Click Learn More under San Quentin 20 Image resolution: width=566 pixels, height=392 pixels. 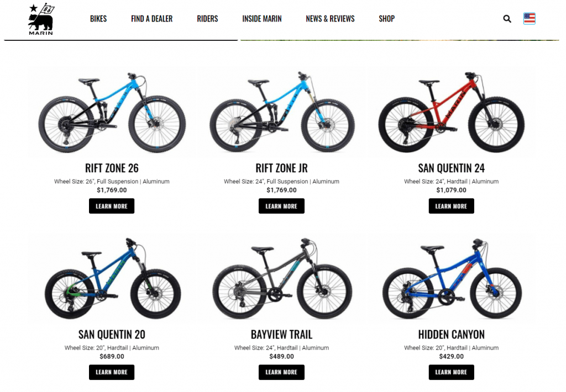(x=112, y=372)
